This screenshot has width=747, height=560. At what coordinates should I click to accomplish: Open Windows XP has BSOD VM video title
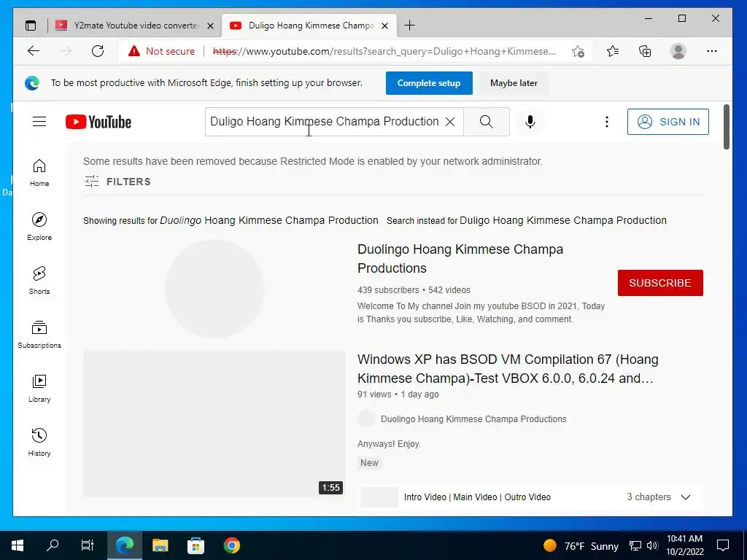click(508, 368)
